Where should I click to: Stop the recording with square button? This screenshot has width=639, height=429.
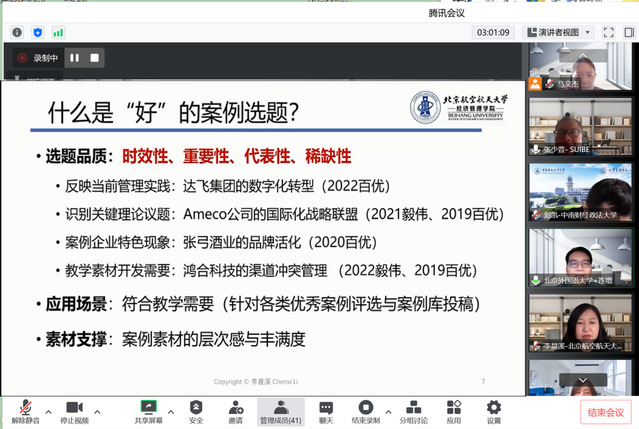(x=95, y=58)
